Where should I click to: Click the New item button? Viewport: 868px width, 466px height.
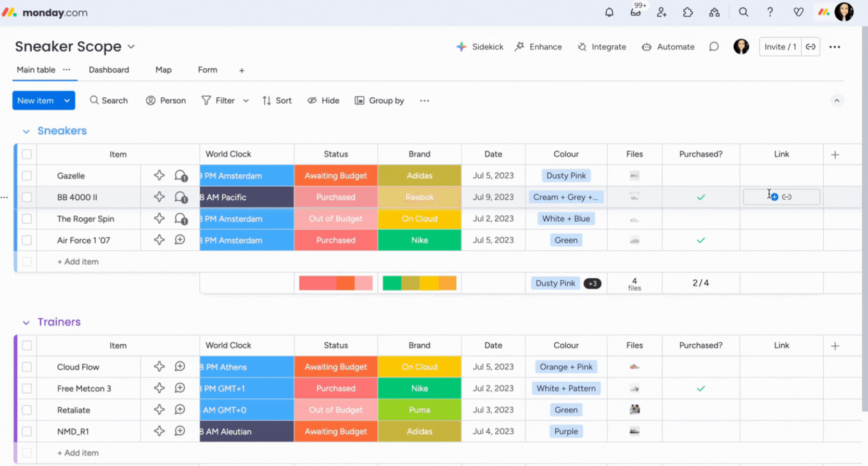[35, 100]
